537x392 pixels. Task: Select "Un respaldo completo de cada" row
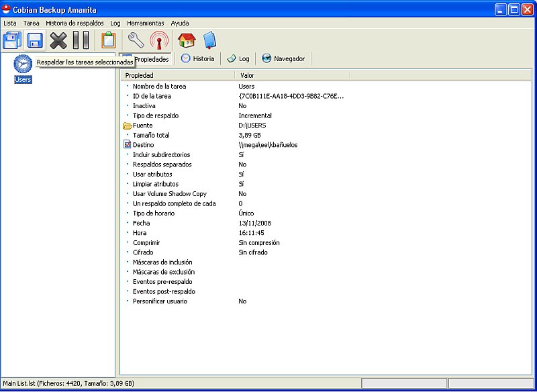(x=326, y=203)
